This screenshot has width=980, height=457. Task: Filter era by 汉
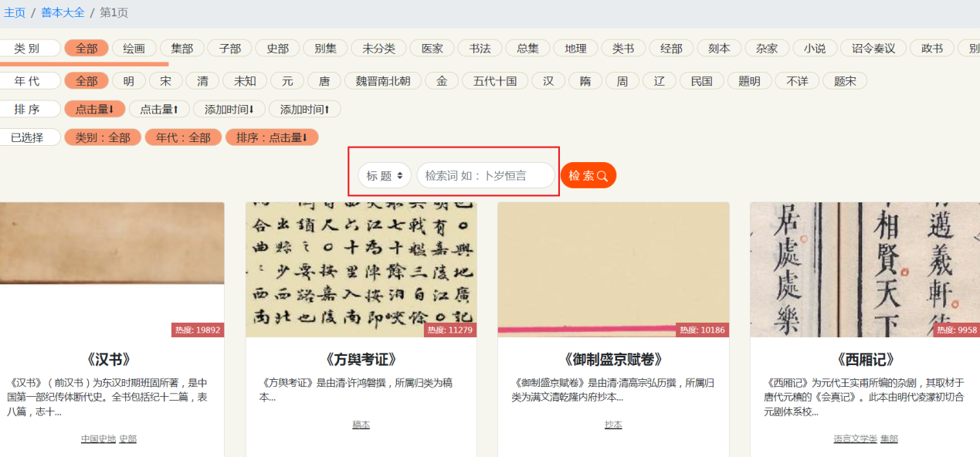pos(548,80)
